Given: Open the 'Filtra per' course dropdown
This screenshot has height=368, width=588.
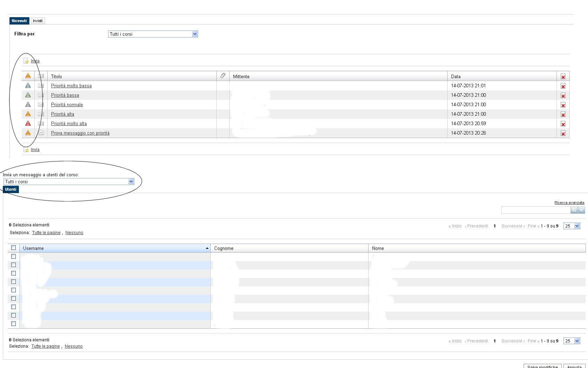Looking at the screenshot, I should point(195,34).
